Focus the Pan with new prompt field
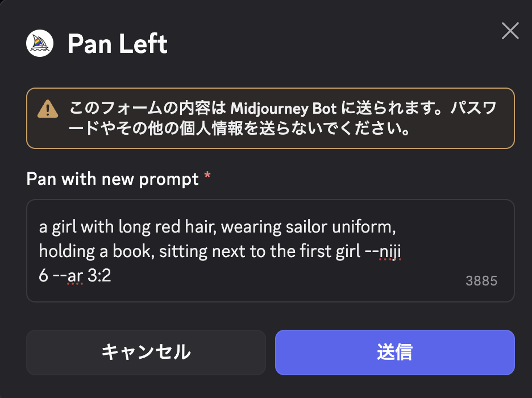Viewport: 532px width, 398px height. coord(270,250)
